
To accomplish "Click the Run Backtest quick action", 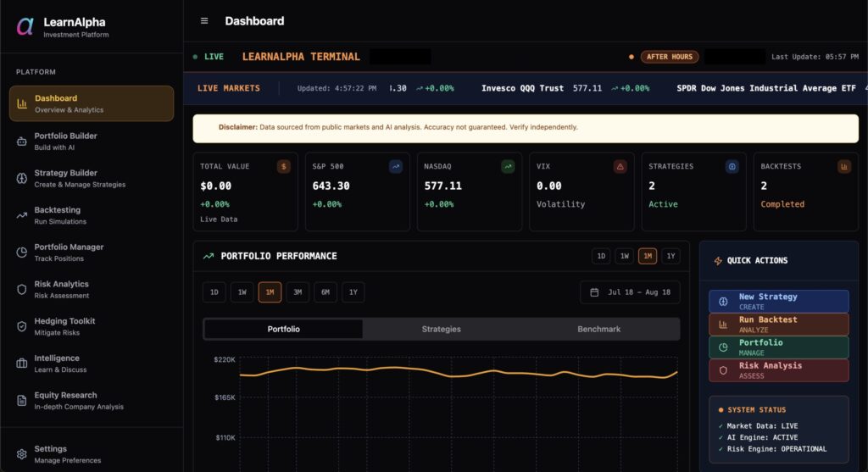I will (778, 325).
